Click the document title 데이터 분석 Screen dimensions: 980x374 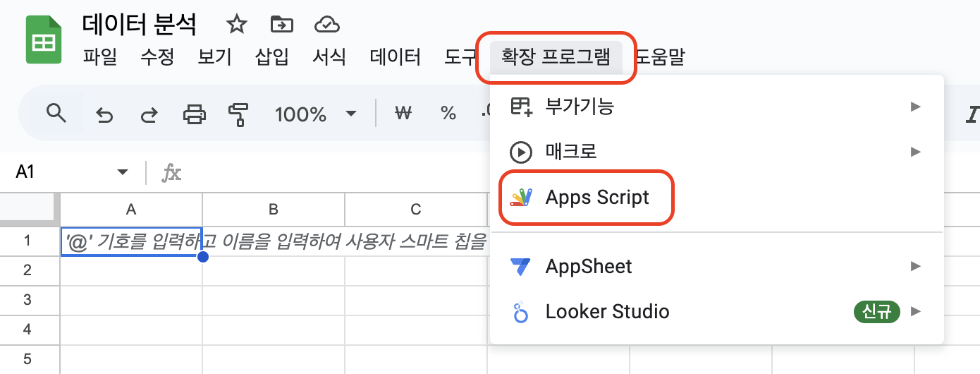[140, 25]
